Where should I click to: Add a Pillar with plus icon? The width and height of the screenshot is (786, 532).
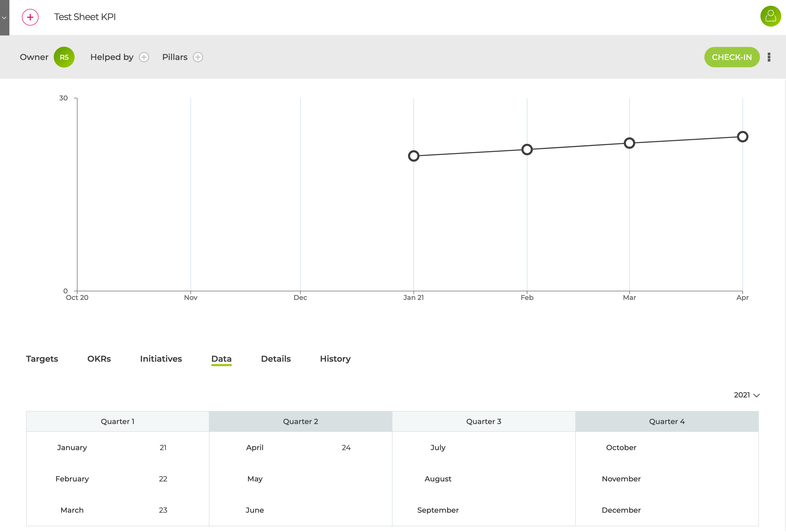[198, 57]
